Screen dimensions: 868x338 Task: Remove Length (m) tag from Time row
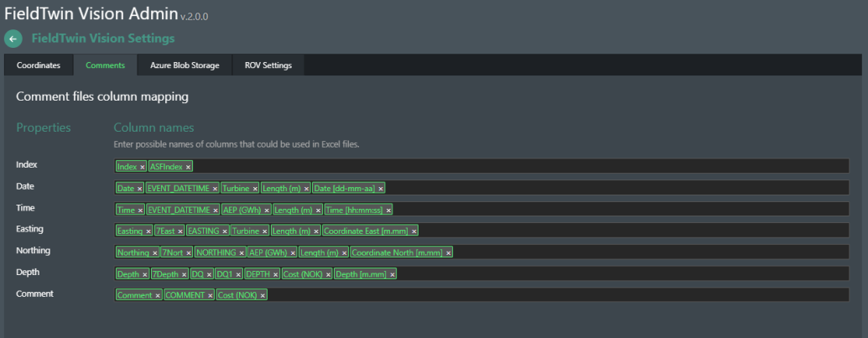pyautogui.click(x=318, y=211)
